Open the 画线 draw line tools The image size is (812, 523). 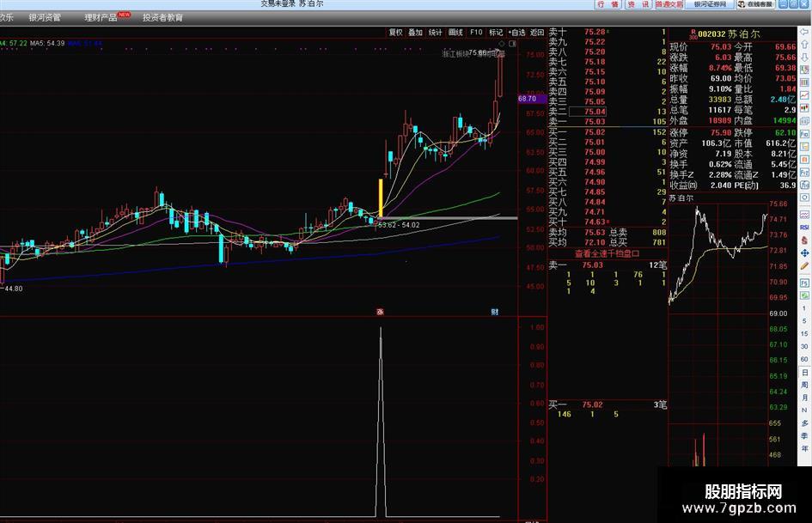pyautogui.click(x=455, y=32)
